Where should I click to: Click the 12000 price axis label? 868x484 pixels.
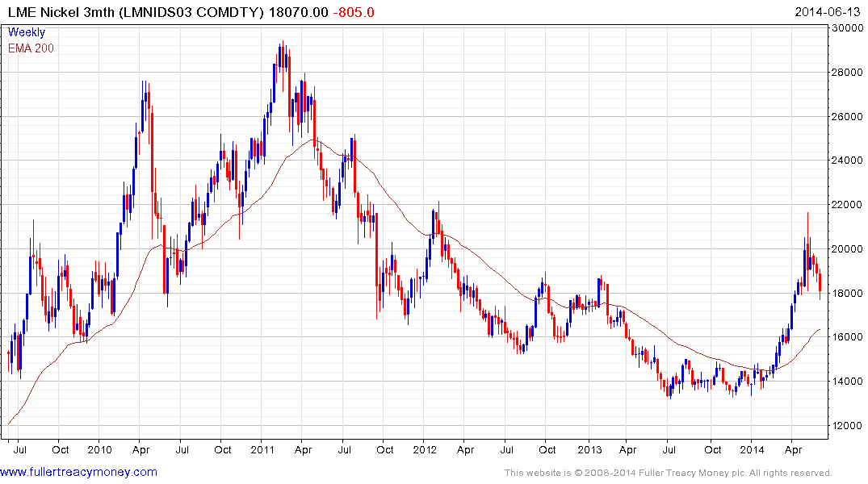(847, 425)
